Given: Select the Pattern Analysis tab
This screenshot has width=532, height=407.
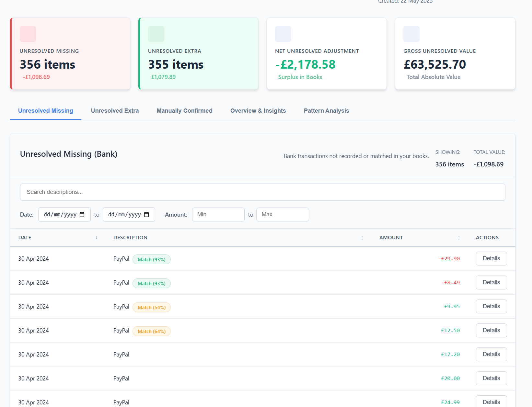Looking at the screenshot, I should [326, 111].
